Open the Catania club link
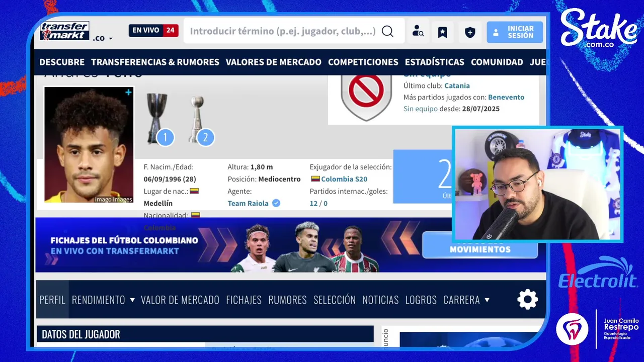Viewport: 644px width, 362px height. pos(457,85)
